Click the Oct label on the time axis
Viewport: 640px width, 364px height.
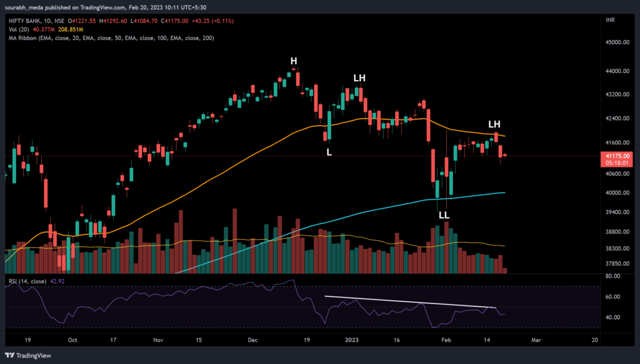click(x=72, y=340)
